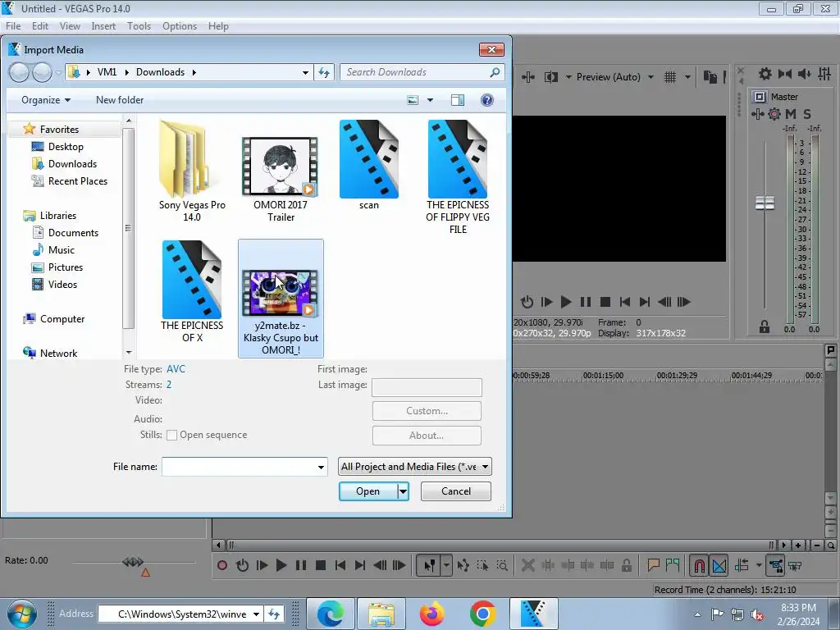Toggle Auto Ripple button
The image size is (840, 630).
coord(742,565)
